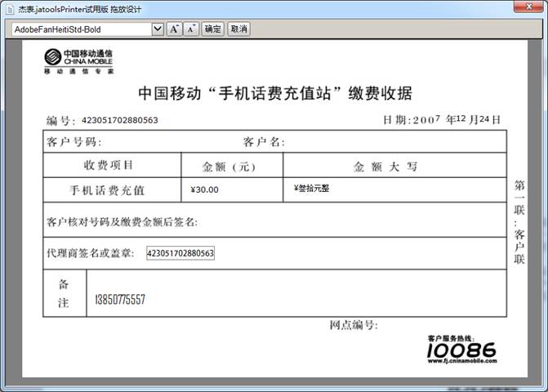
Task: Select the receipt title 中国移动“手机话费充值站”缴费收据
Action: (x=275, y=93)
